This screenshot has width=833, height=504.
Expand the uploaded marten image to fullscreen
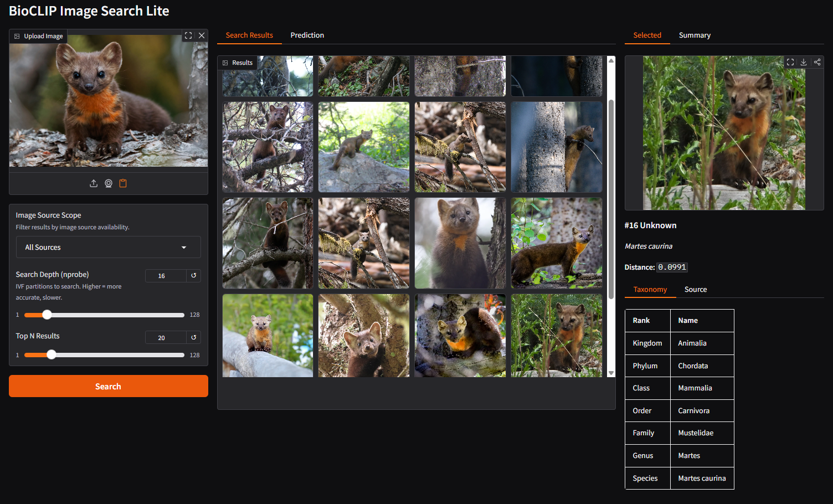(188, 35)
